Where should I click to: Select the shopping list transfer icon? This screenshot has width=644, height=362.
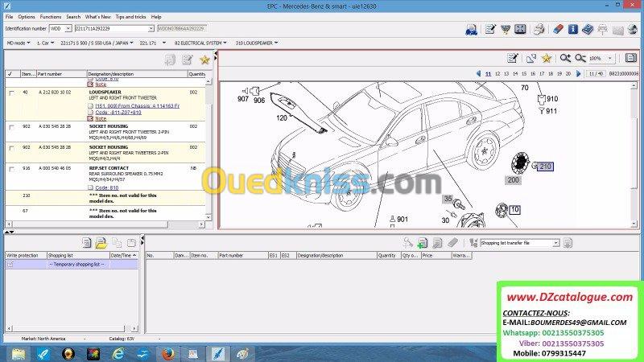point(473,243)
